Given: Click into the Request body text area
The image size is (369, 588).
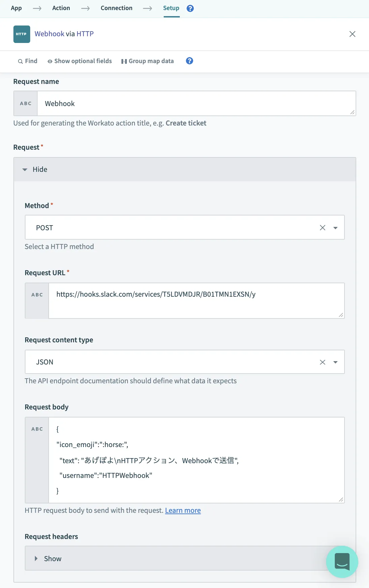Looking at the screenshot, I should pyautogui.click(x=196, y=460).
